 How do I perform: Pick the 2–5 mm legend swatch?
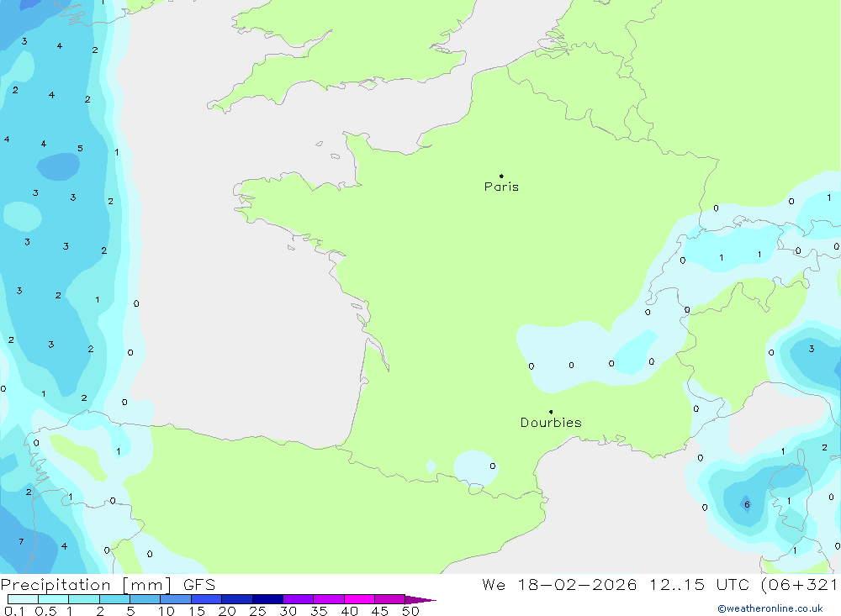pos(114,599)
